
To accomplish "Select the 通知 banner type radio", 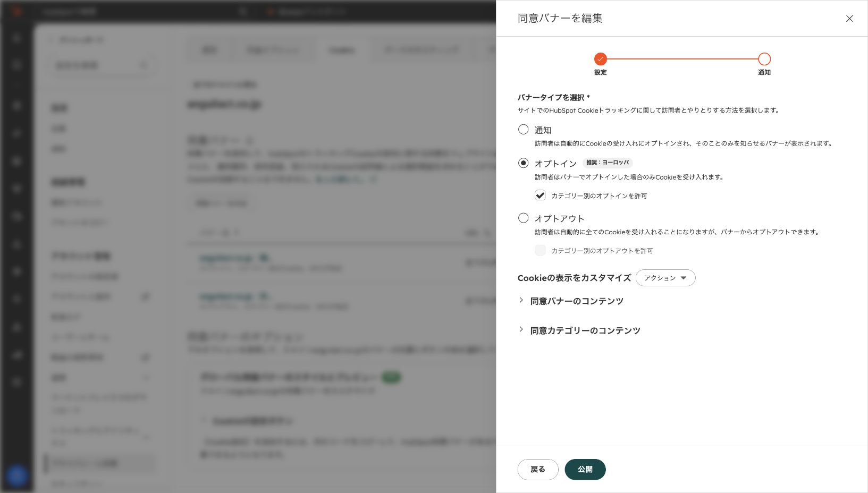I will point(524,130).
